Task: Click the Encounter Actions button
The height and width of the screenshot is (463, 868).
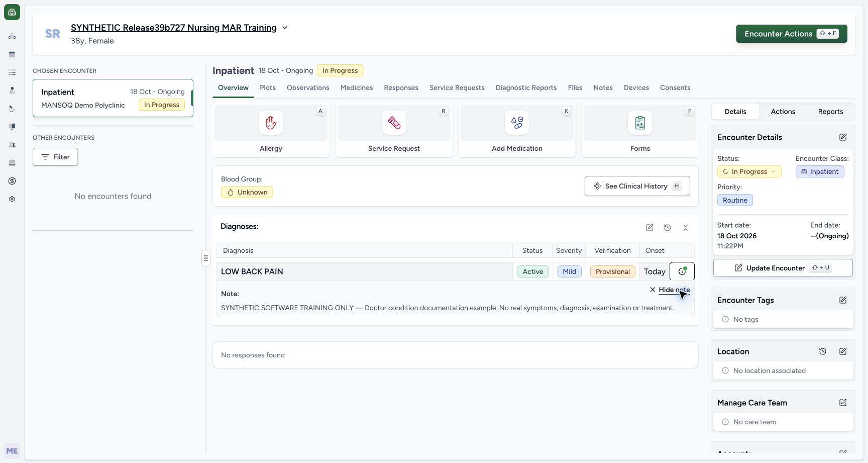Action: (792, 34)
